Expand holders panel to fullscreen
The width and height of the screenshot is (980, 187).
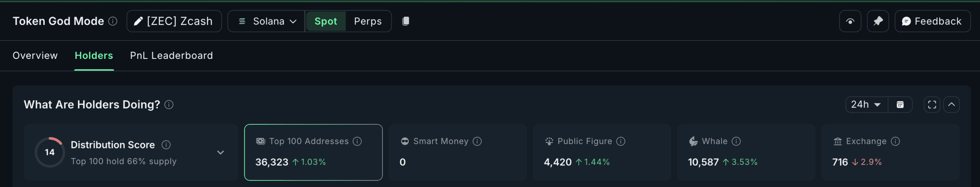point(932,105)
